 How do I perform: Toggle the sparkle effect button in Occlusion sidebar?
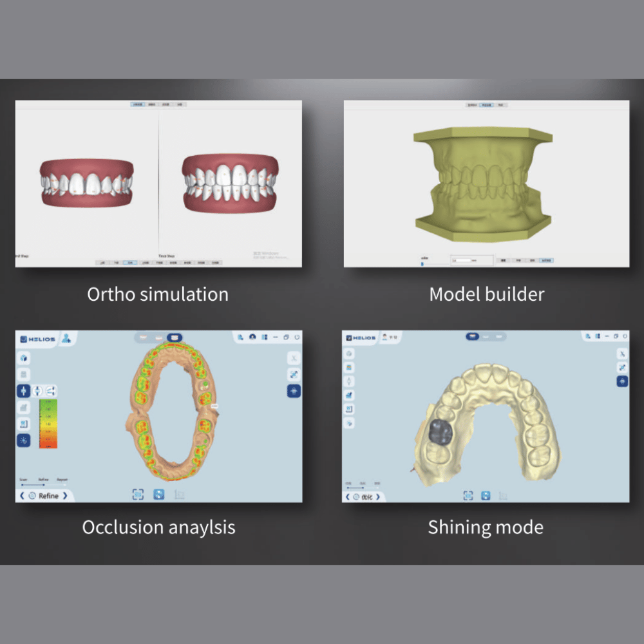(24, 440)
